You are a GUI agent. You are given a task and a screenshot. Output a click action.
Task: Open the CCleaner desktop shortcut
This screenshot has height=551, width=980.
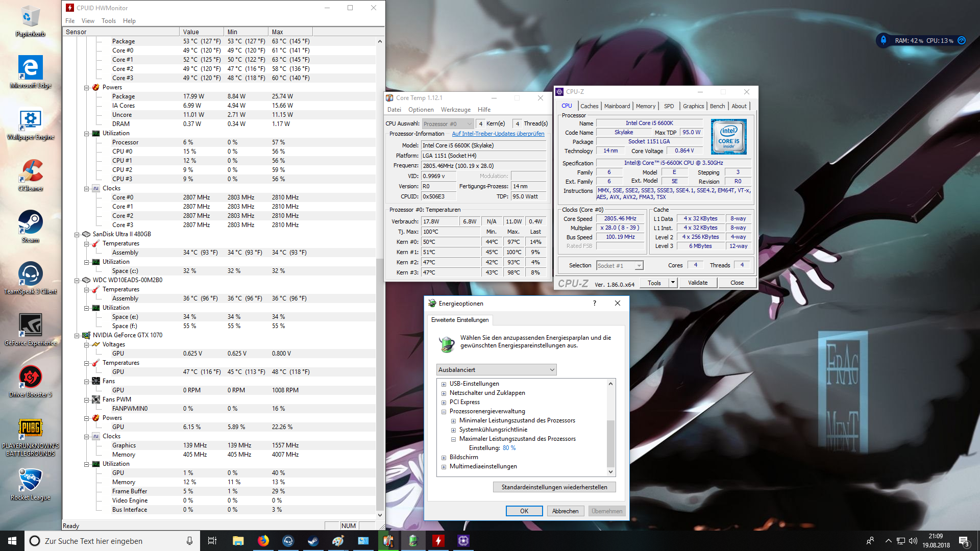click(x=30, y=172)
